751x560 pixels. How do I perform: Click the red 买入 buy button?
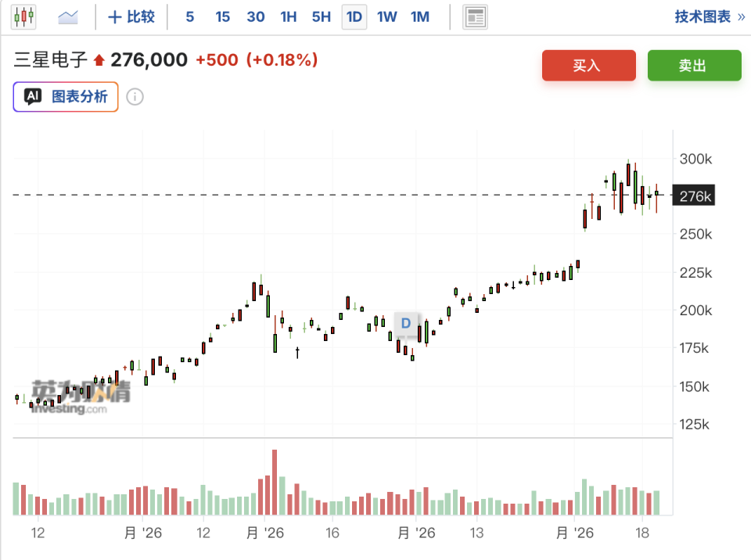click(588, 65)
